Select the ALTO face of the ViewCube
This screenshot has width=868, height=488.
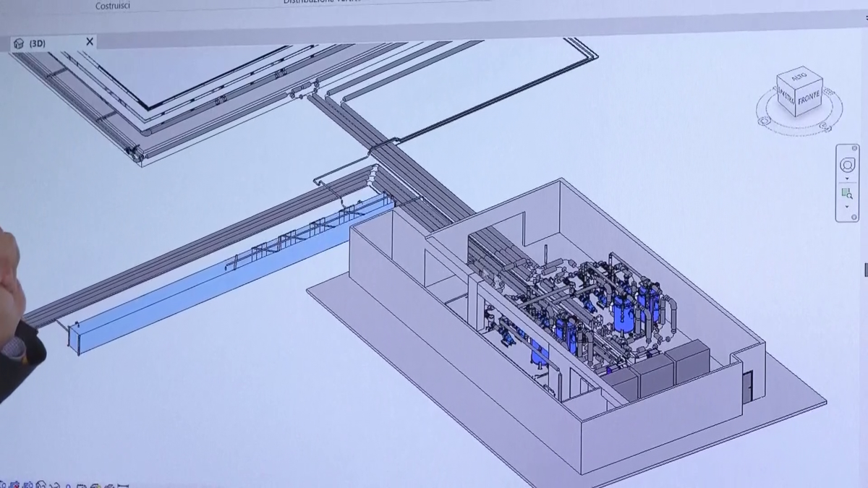(798, 76)
